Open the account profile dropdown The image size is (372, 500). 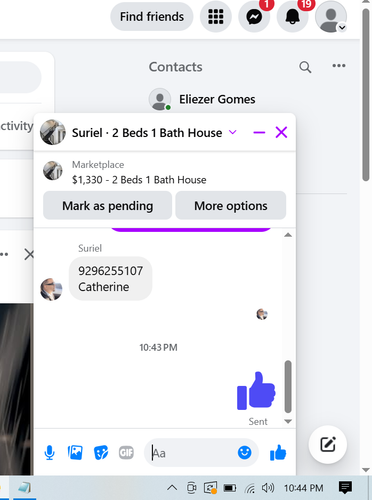[x=331, y=17]
